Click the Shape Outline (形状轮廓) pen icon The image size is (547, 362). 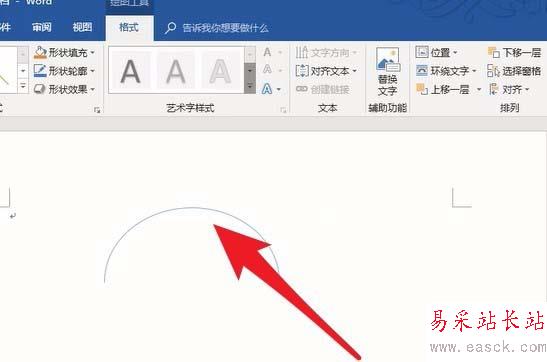40,71
